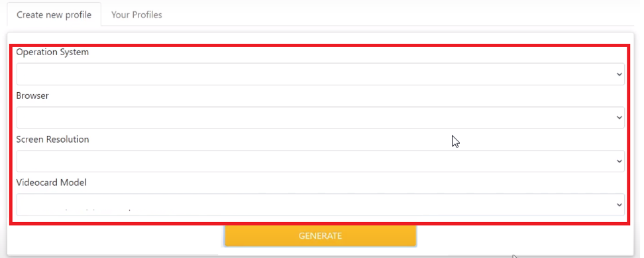Click the chevron arrow of Screen Resolution select
Screen dimensions: 644x258
619,161
